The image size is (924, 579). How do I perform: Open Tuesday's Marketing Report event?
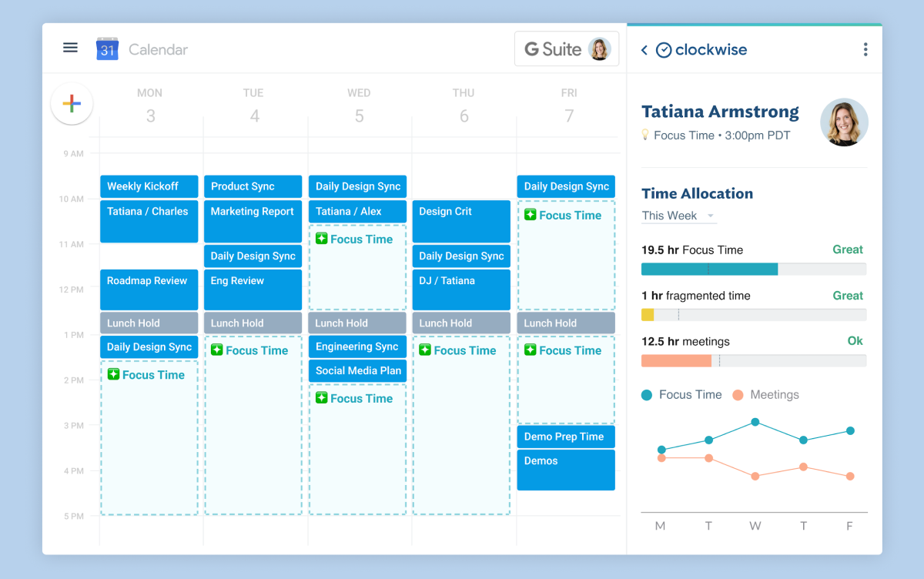(253, 221)
